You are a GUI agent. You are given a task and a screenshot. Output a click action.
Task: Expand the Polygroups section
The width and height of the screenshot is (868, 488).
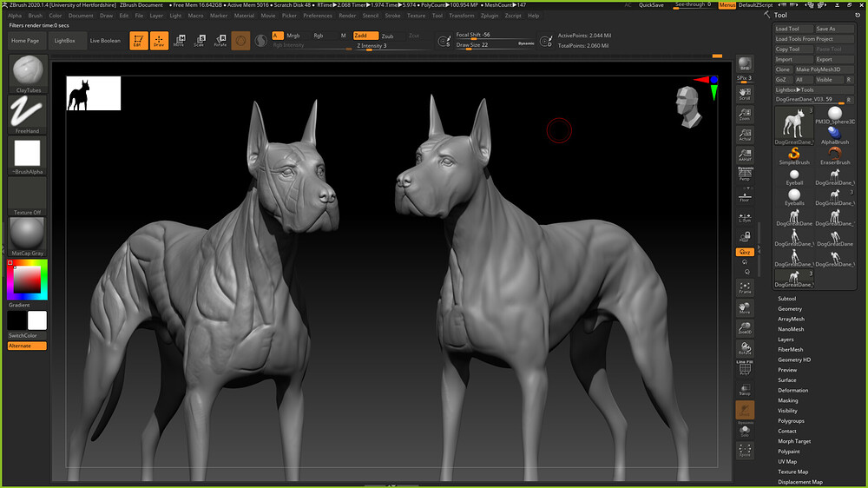point(791,421)
